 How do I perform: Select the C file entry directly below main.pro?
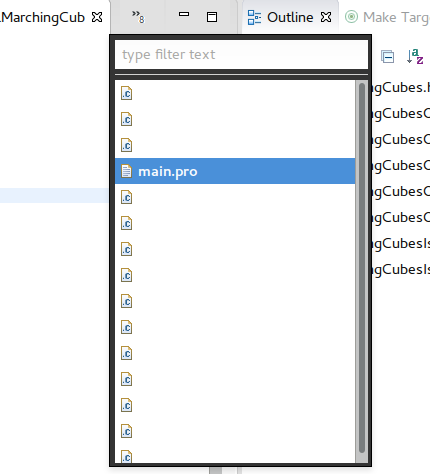(x=235, y=197)
